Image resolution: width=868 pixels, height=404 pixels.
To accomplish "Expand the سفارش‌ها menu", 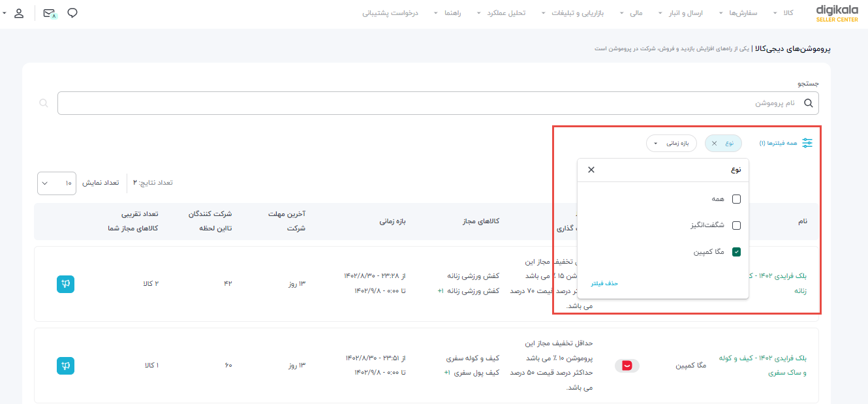I will point(739,13).
